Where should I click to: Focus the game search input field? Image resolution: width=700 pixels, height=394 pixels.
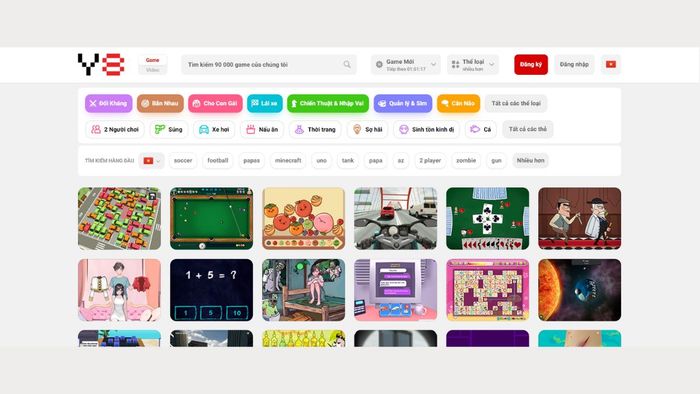click(x=268, y=64)
